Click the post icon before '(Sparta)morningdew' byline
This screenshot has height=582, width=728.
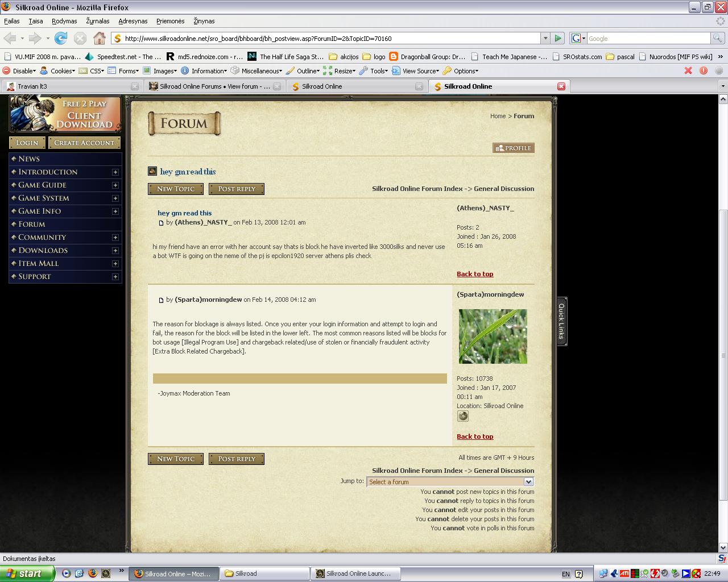tap(162, 300)
